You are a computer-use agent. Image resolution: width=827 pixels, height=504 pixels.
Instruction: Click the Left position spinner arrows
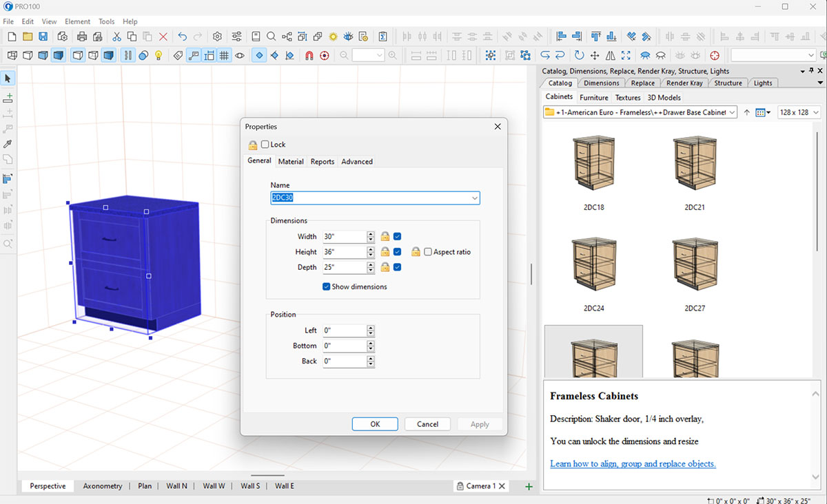coord(371,330)
